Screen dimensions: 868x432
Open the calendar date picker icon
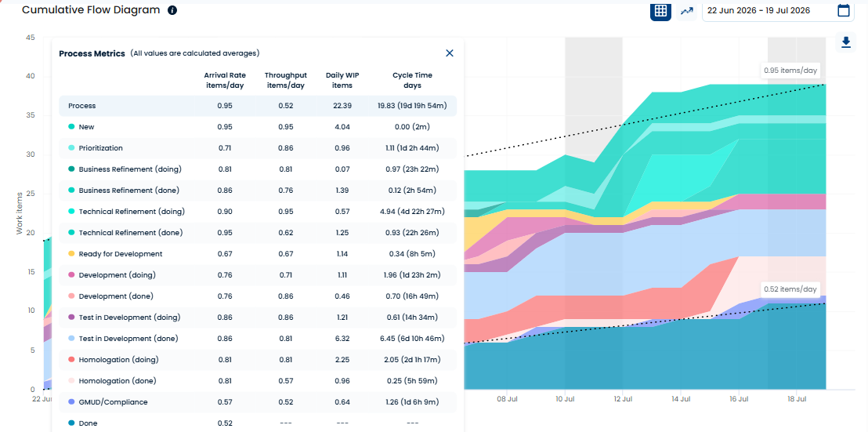coord(844,10)
